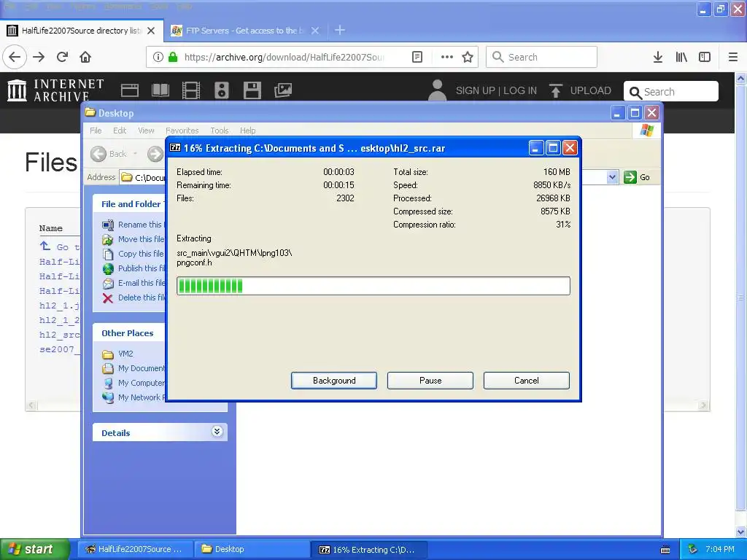The height and width of the screenshot is (560, 747).
Task: Open My Documents under Other Places
Action: [133, 368]
